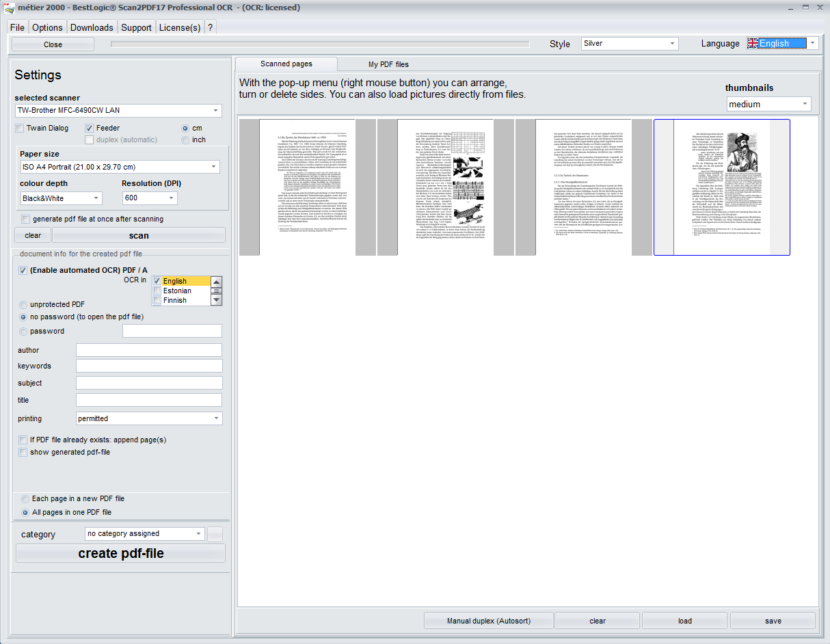Toggle the Feeder checkbox
This screenshot has width=830, height=644.
(90, 128)
